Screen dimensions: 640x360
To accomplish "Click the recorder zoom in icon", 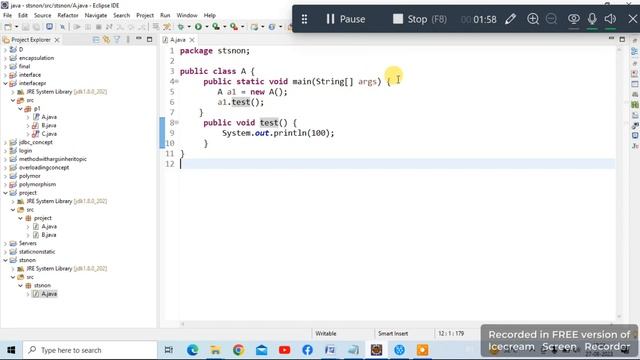I will pyautogui.click(x=533, y=19).
